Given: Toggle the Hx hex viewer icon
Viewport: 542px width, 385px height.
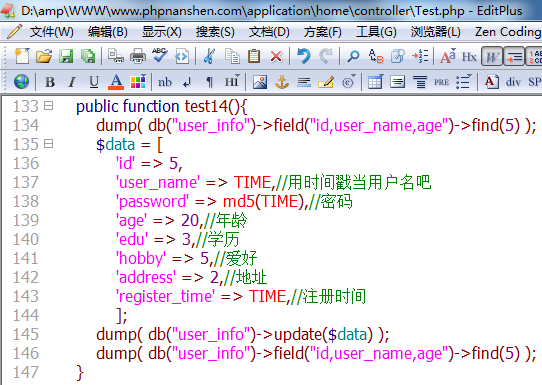Looking at the screenshot, I should (469, 56).
